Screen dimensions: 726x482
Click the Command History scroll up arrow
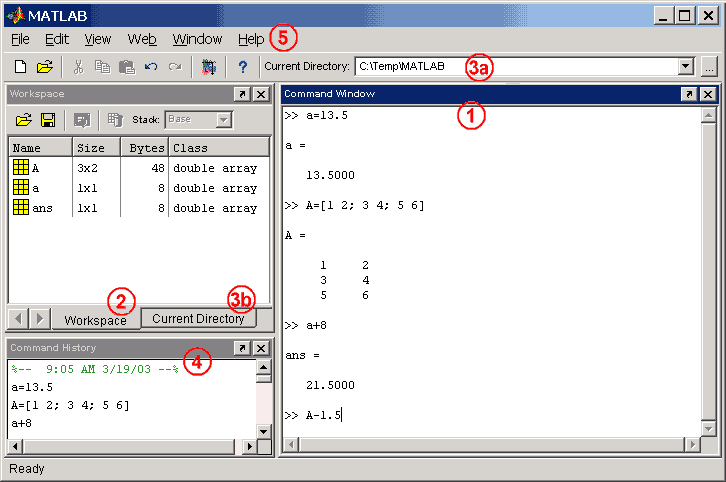tap(263, 368)
